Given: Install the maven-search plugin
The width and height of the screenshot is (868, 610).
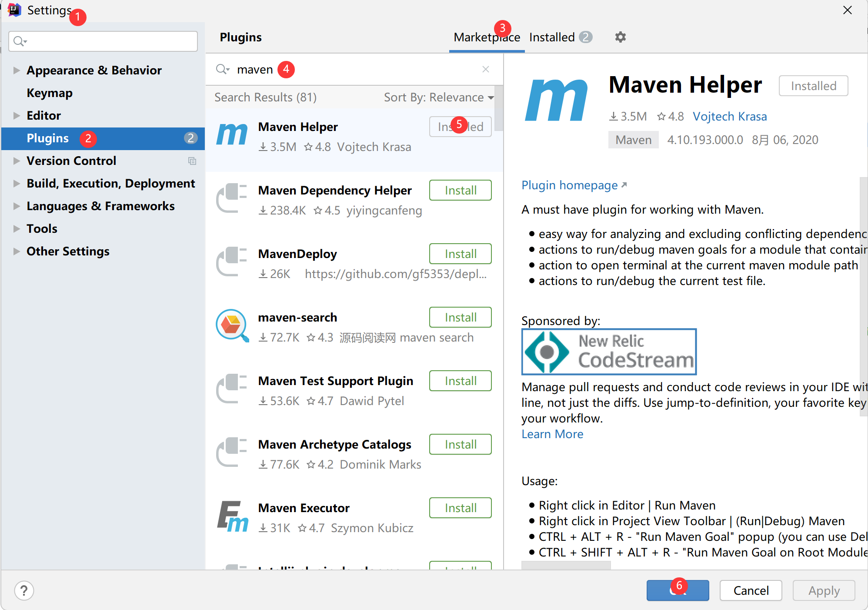Looking at the screenshot, I should tap(460, 317).
